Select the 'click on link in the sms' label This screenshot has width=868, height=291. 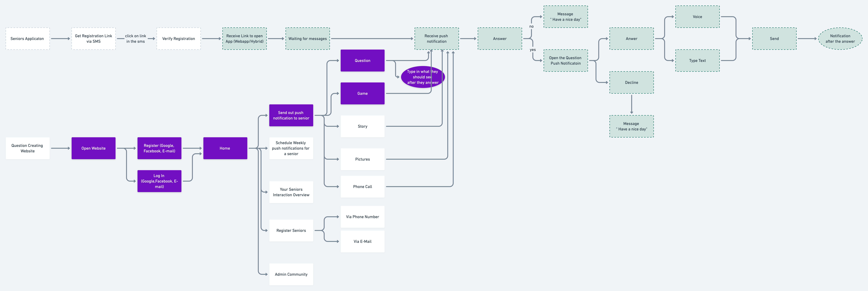pos(135,39)
